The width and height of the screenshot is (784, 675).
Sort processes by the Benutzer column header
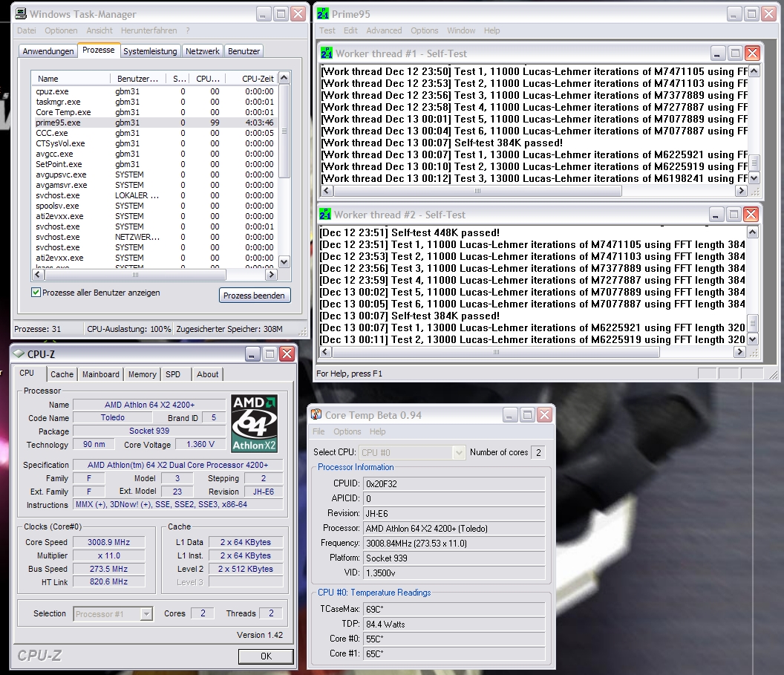coord(139,79)
